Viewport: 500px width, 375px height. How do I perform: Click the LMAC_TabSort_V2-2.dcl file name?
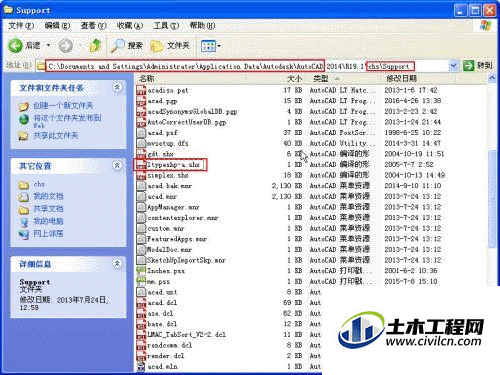(186, 335)
